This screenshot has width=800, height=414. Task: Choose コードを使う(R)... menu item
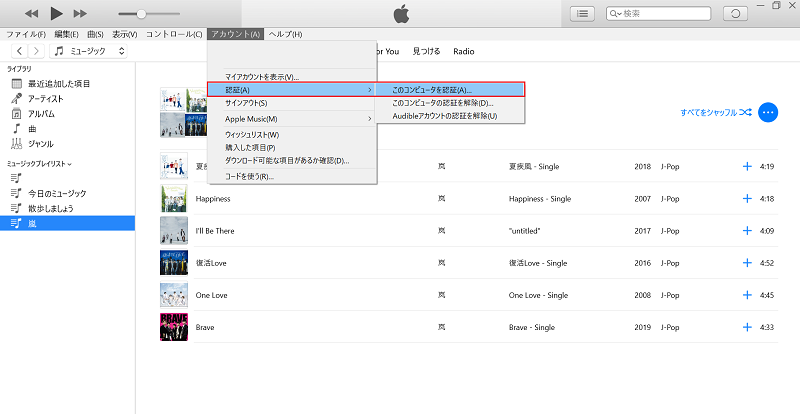click(x=292, y=177)
